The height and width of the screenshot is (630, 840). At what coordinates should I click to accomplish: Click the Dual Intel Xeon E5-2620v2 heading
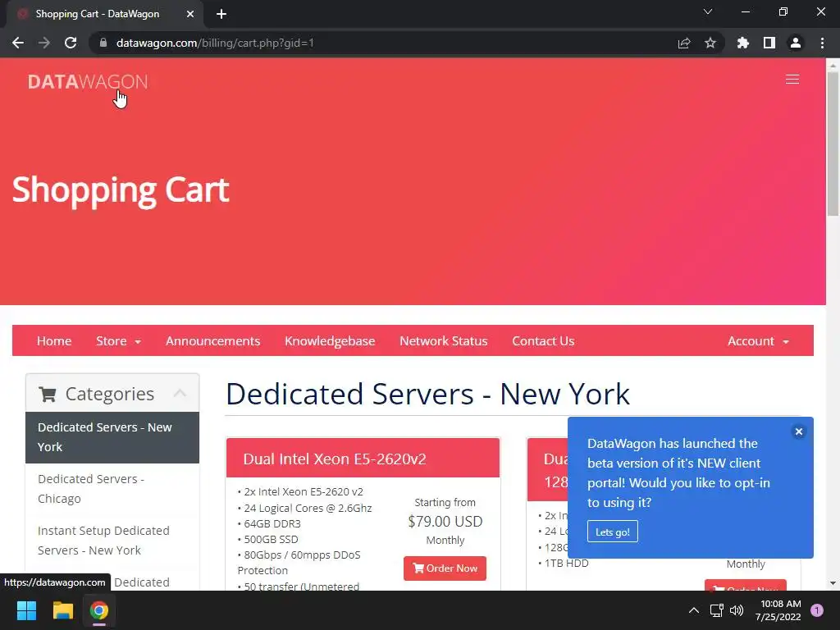click(x=335, y=459)
